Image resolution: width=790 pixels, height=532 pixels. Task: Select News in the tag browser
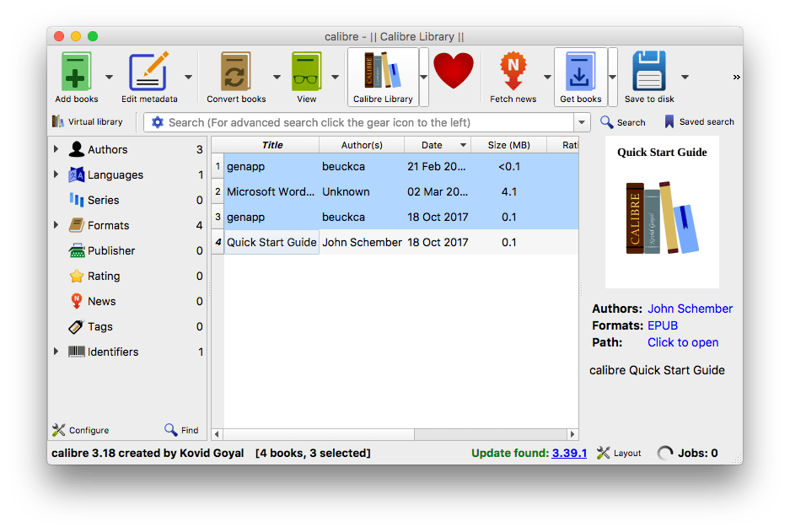point(102,301)
